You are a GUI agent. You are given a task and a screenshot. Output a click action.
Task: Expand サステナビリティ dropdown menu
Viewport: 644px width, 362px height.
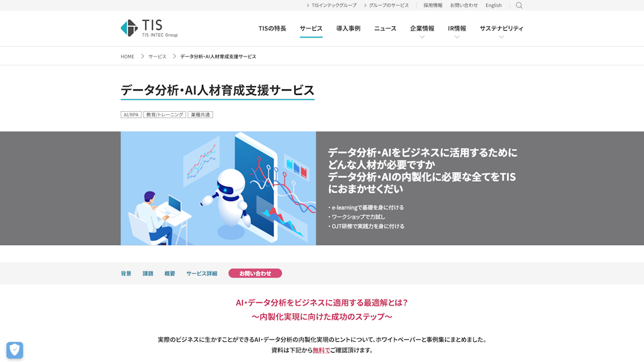pyautogui.click(x=501, y=31)
